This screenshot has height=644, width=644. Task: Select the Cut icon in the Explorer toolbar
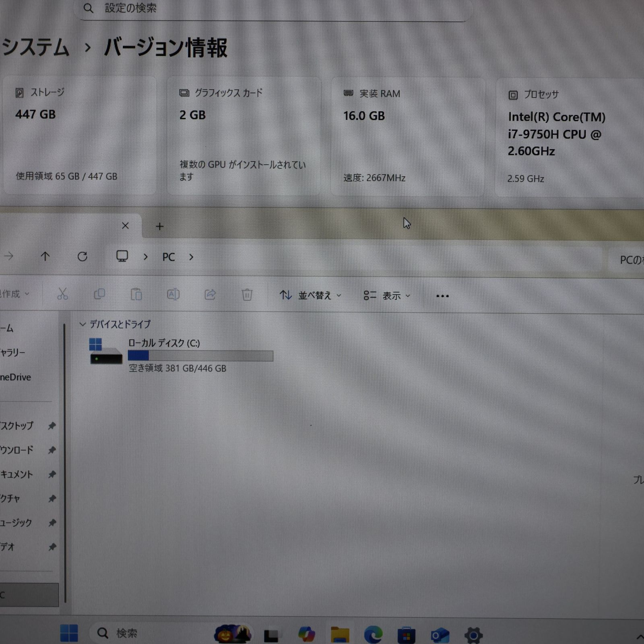click(x=62, y=295)
